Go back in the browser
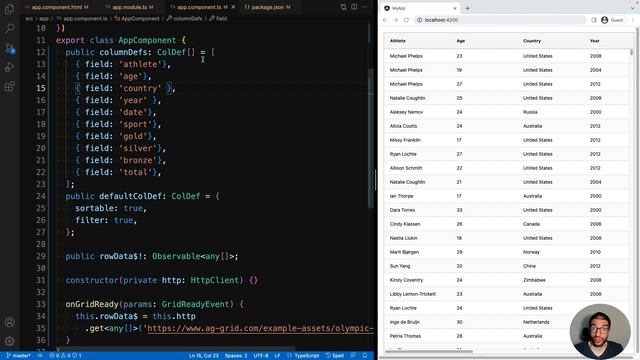Screen dimensions: 640x360 coord(385,20)
